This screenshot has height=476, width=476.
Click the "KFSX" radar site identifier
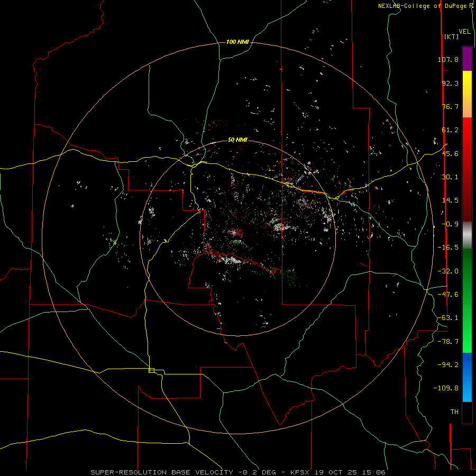tap(300, 472)
